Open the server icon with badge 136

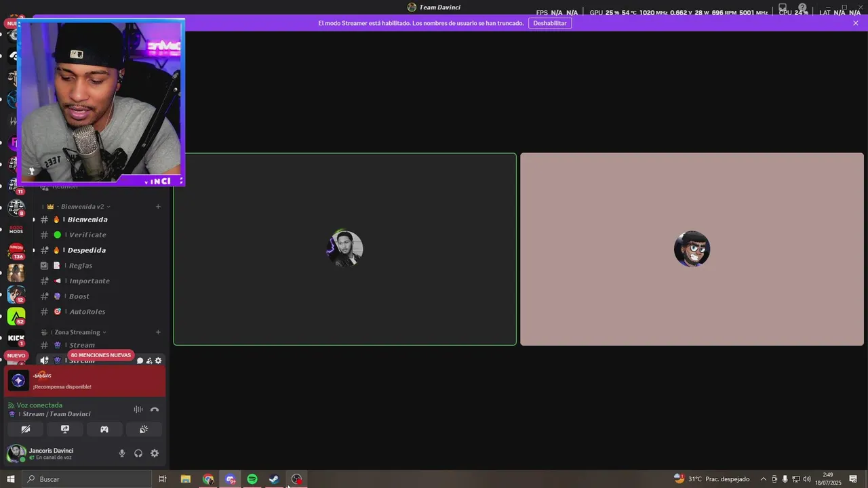click(16, 251)
